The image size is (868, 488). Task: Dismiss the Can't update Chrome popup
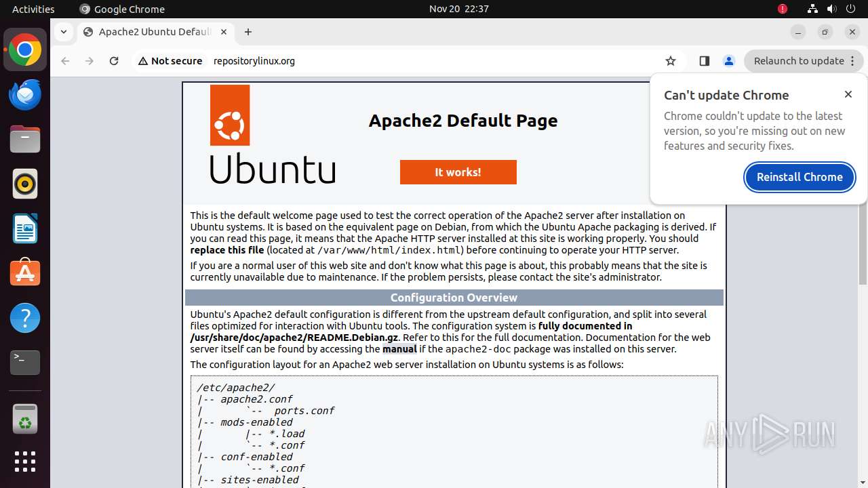[848, 94]
